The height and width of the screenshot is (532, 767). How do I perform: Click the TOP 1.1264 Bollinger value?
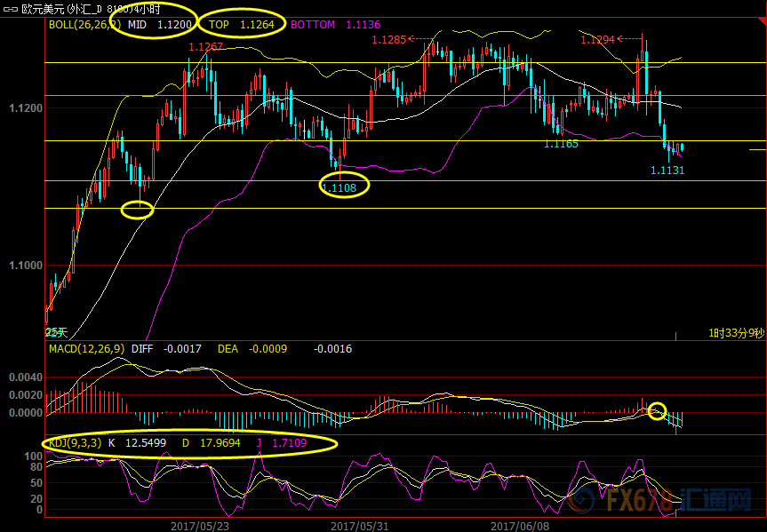coord(242,25)
